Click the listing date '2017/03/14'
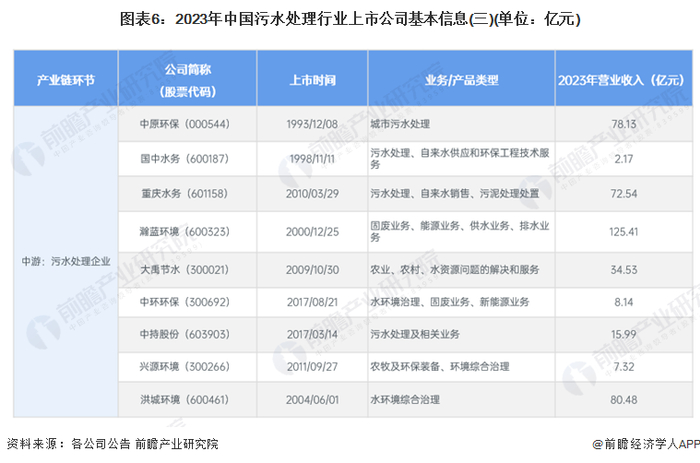The width and height of the screenshot is (700, 463). pos(312,334)
